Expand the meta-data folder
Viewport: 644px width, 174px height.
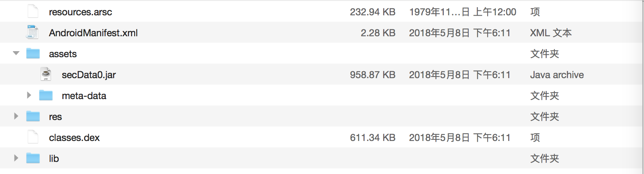click(29, 95)
